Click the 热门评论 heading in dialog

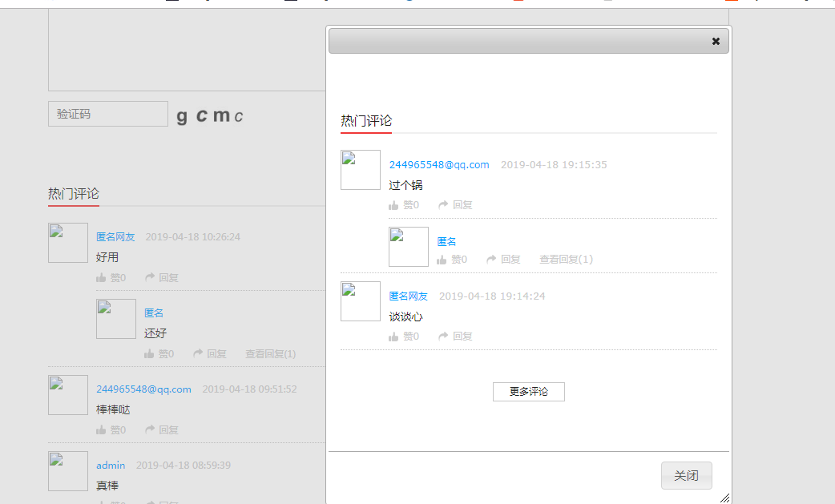(366, 121)
